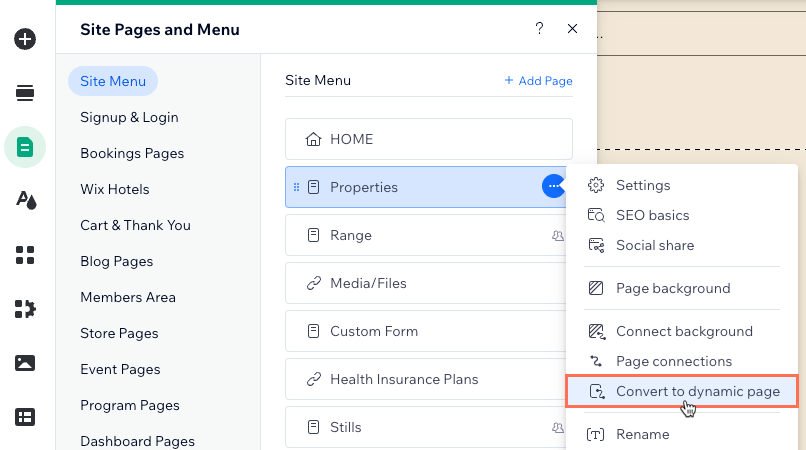The height and width of the screenshot is (450, 806).
Task: Open the Media image icon
Action: tap(25, 363)
